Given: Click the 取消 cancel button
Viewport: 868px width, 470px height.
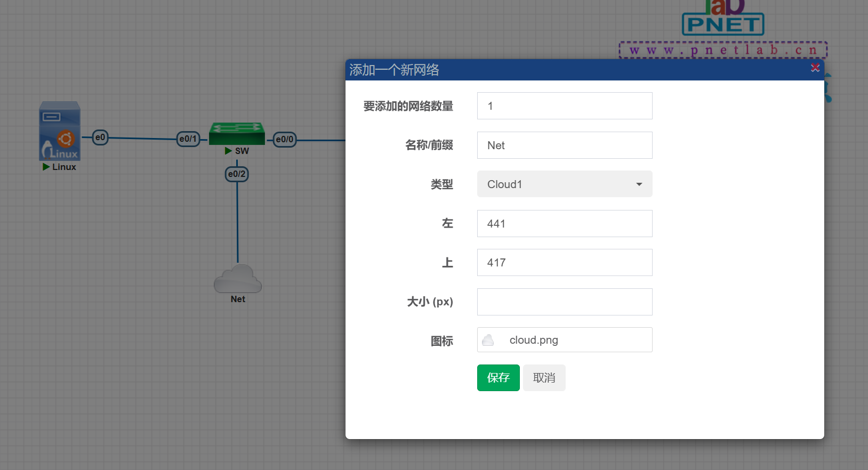Looking at the screenshot, I should click(544, 378).
